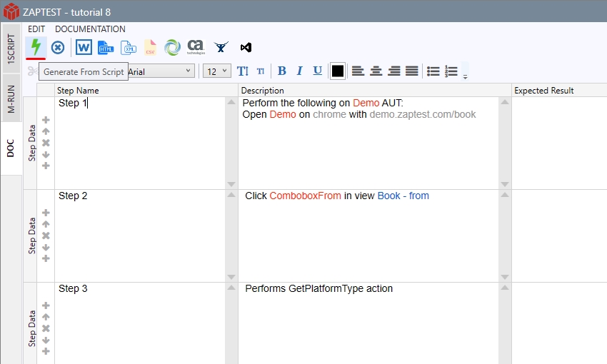The image size is (607, 364).
Task: Export documentation as CSV file
Action: (150, 48)
